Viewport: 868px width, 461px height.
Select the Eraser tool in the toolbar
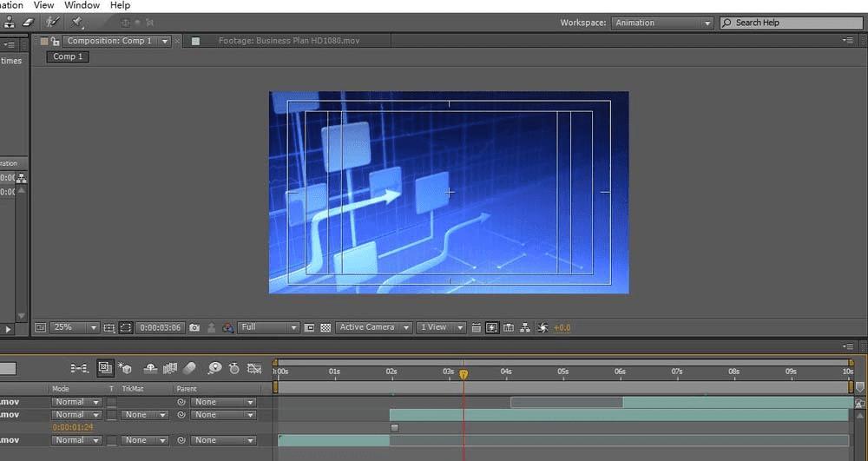point(26,22)
